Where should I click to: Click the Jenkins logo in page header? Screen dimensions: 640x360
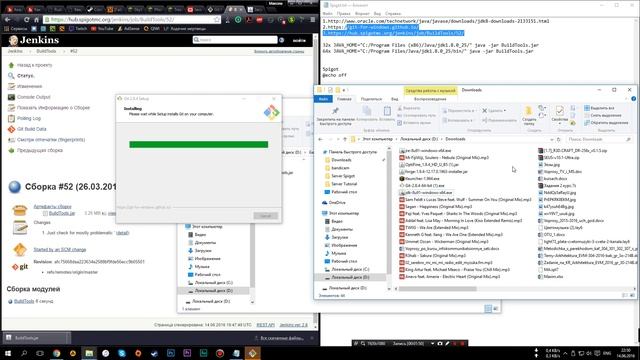[x=34, y=40]
